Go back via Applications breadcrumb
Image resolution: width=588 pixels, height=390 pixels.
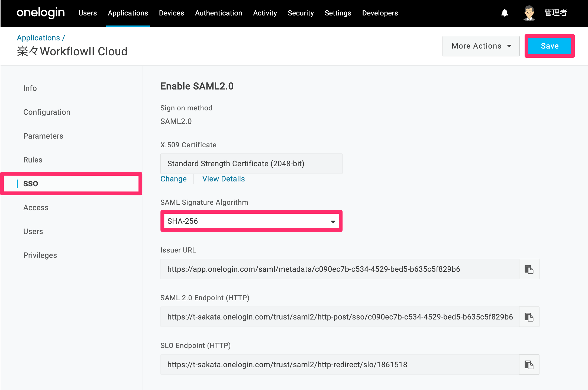click(x=38, y=38)
